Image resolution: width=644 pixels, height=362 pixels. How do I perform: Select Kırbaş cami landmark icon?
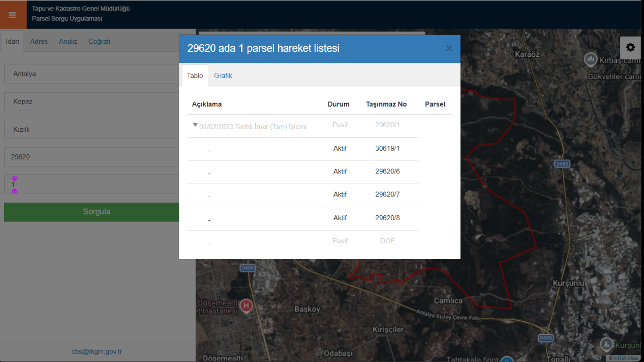tap(590, 60)
